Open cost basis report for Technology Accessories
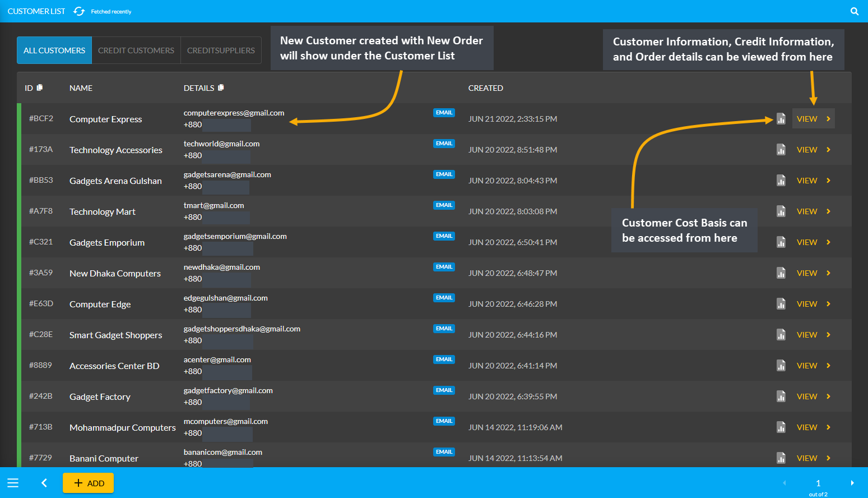The width and height of the screenshot is (868, 498). [x=781, y=150]
